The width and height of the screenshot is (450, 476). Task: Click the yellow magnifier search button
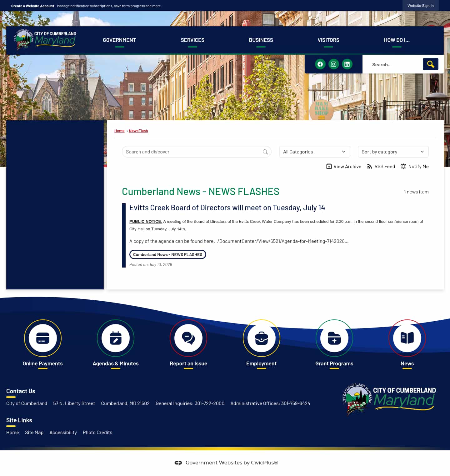pyautogui.click(x=430, y=64)
